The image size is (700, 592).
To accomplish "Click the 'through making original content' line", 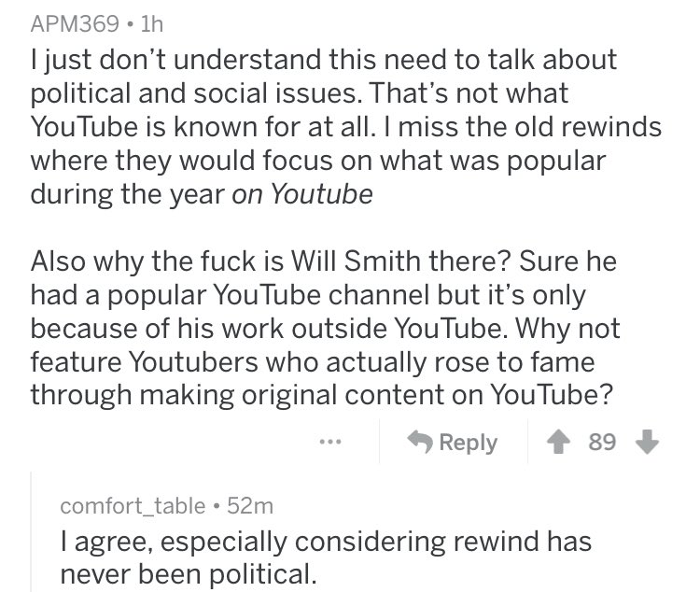I will 321,395.
